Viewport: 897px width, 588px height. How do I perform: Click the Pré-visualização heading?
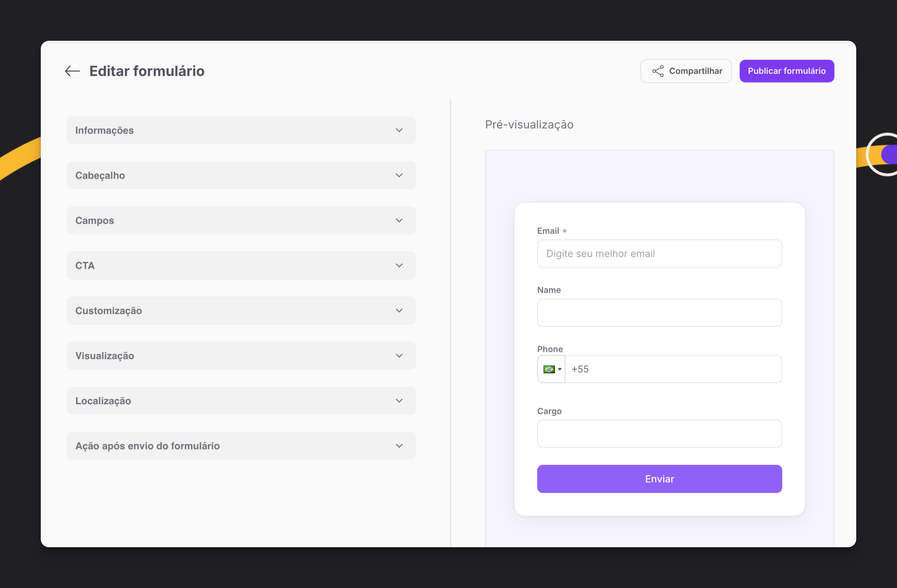tap(529, 124)
